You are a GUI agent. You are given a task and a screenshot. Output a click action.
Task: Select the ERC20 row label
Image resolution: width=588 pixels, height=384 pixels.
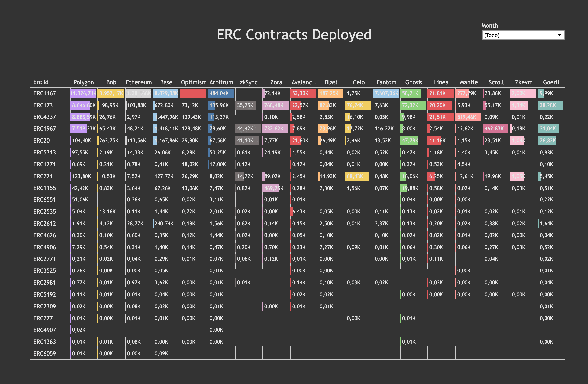pos(42,141)
